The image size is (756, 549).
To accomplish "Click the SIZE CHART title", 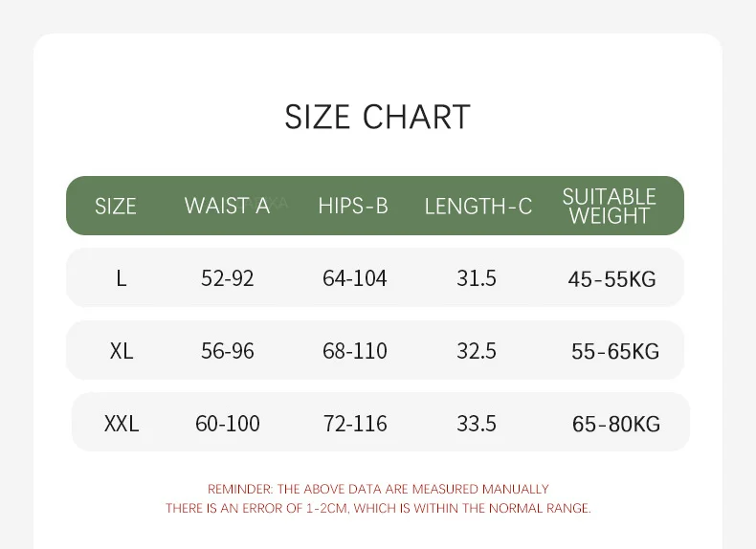I will point(377,117).
